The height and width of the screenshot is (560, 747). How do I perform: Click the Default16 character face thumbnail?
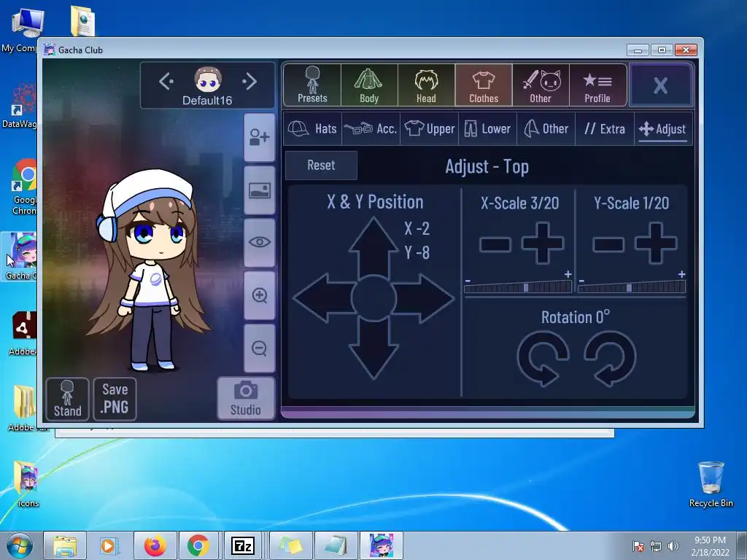click(208, 79)
